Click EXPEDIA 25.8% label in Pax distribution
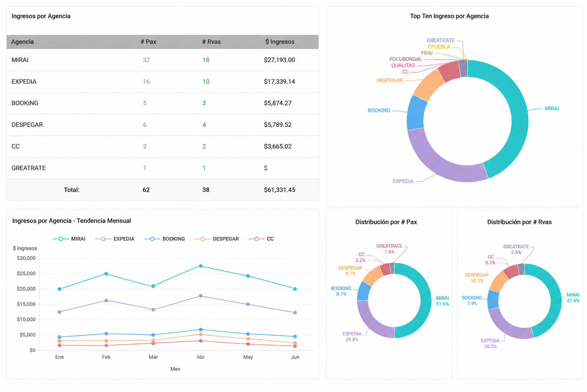This screenshot has height=392, width=587. point(352,337)
